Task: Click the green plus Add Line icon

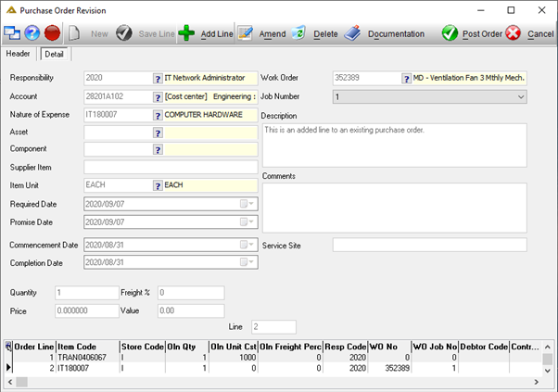Action: point(186,33)
